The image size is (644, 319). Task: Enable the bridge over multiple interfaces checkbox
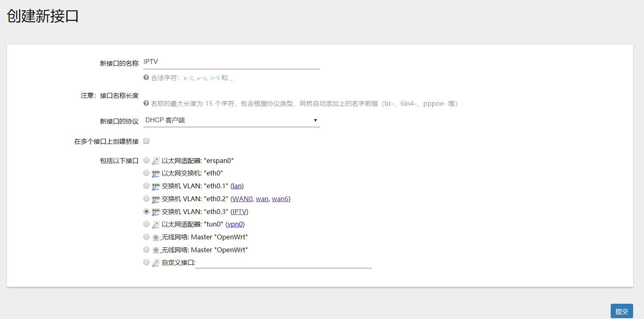146,141
